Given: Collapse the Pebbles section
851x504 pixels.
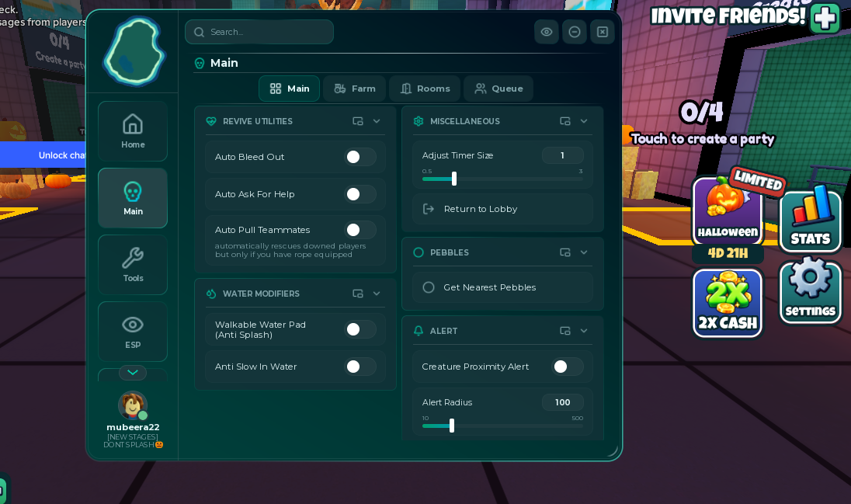Looking at the screenshot, I should click(x=584, y=252).
